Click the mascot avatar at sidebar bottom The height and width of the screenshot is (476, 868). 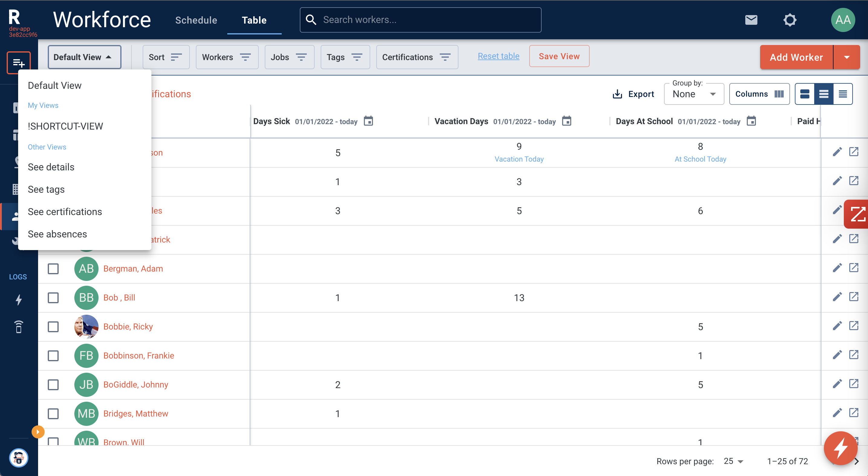click(18, 458)
